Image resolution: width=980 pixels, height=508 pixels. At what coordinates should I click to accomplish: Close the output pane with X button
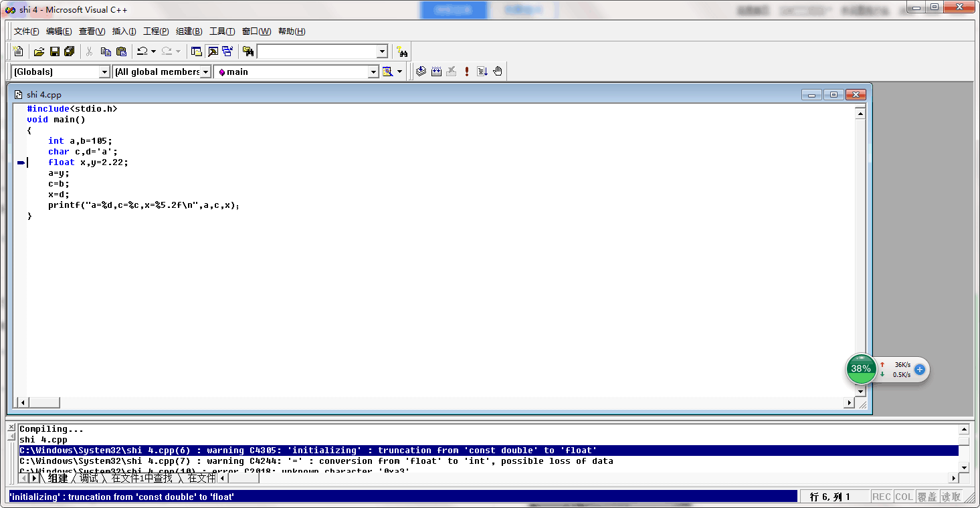coord(11,428)
